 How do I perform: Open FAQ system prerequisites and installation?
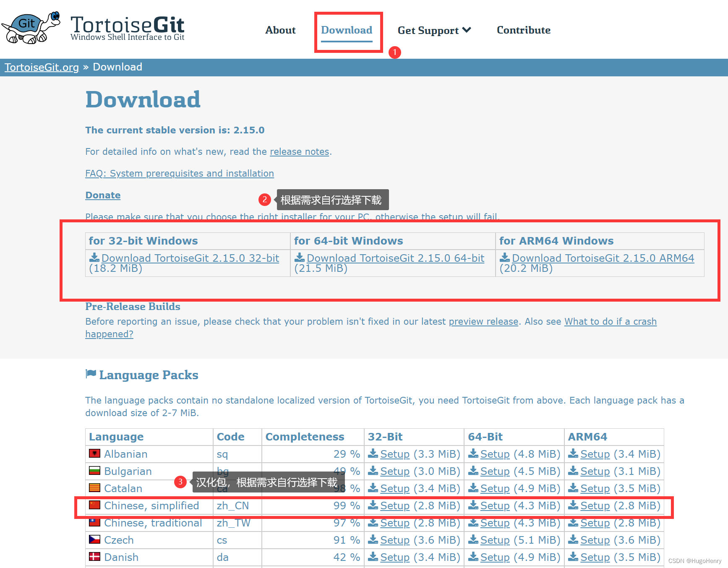click(180, 173)
